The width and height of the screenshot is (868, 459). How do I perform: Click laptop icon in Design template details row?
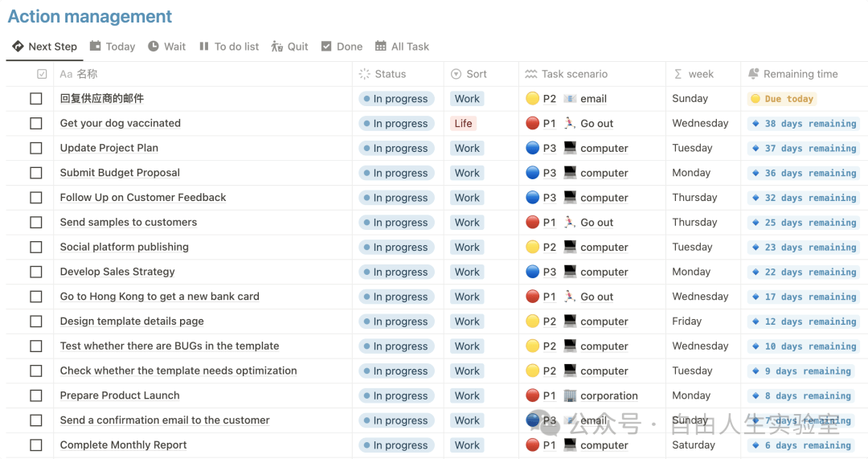570,321
